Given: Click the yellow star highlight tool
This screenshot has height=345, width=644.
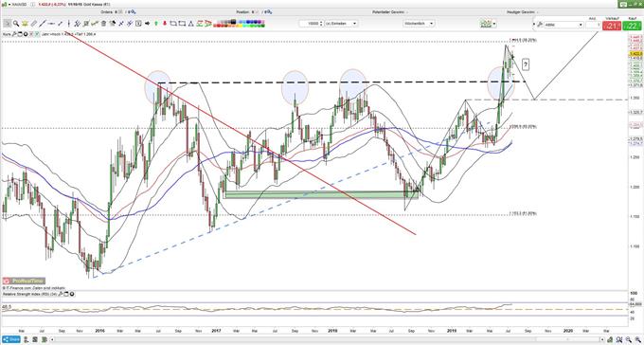Looking at the screenshot, I should coord(25,24).
